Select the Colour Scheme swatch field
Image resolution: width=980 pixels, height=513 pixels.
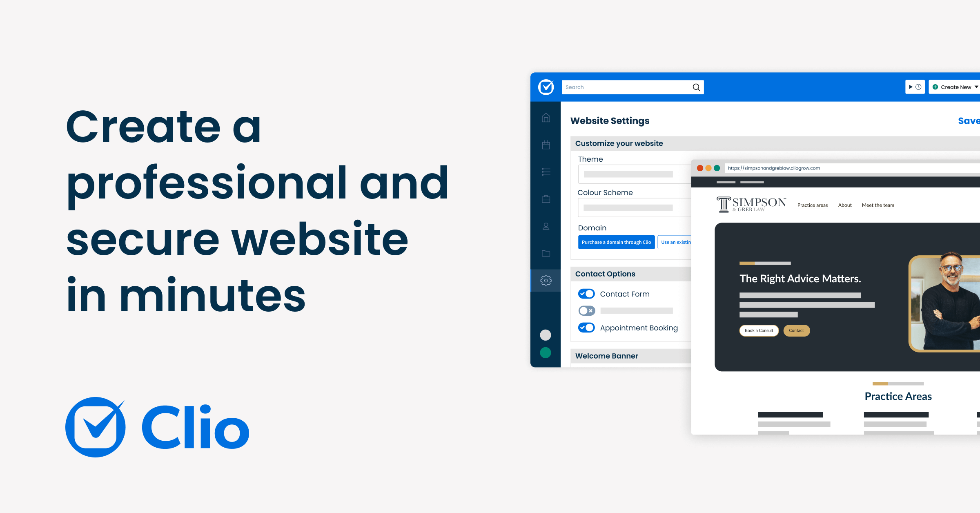tap(629, 209)
